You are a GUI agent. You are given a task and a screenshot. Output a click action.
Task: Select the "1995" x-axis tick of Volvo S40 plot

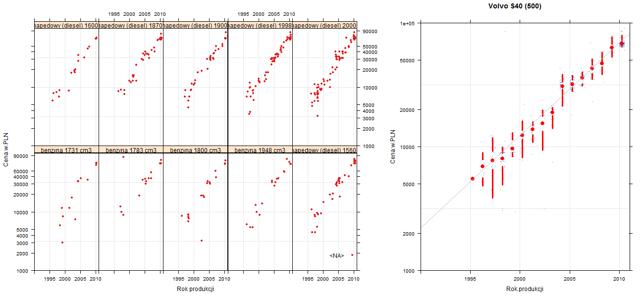(470, 279)
